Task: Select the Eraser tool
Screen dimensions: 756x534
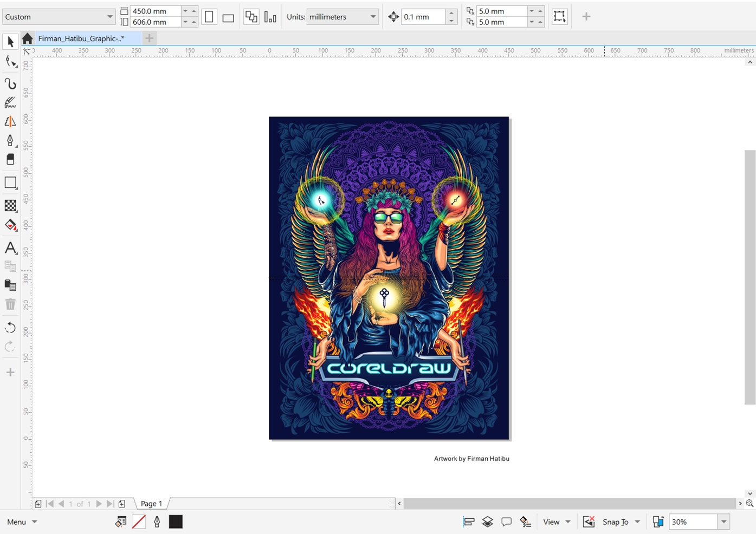Action: pos(10,159)
